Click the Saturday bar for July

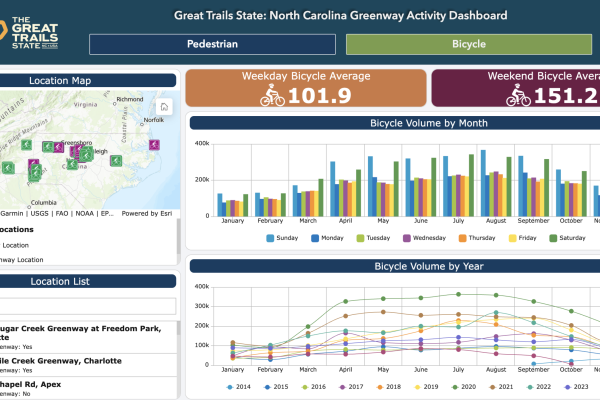[x=471, y=186]
